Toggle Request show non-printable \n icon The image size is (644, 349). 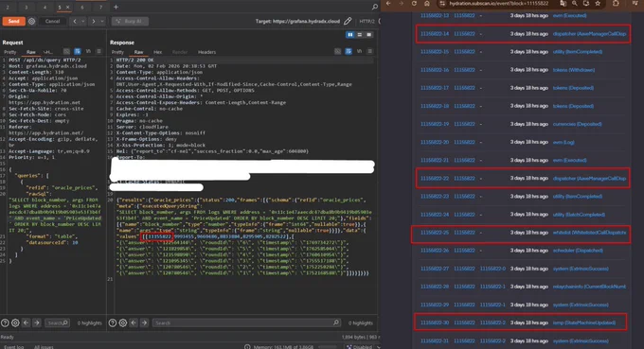[88, 51]
